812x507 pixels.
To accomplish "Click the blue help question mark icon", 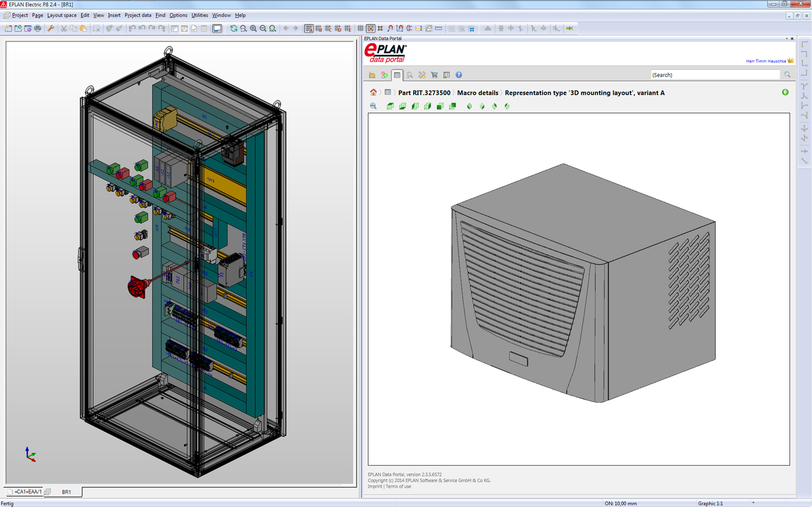I will pyautogui.click(x=459, y=75).
